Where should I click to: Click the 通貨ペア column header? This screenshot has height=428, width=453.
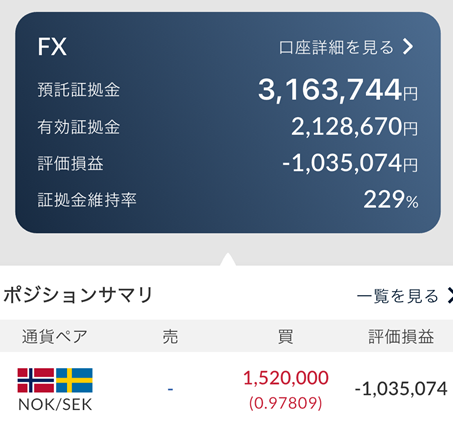(x=55, y=336)
